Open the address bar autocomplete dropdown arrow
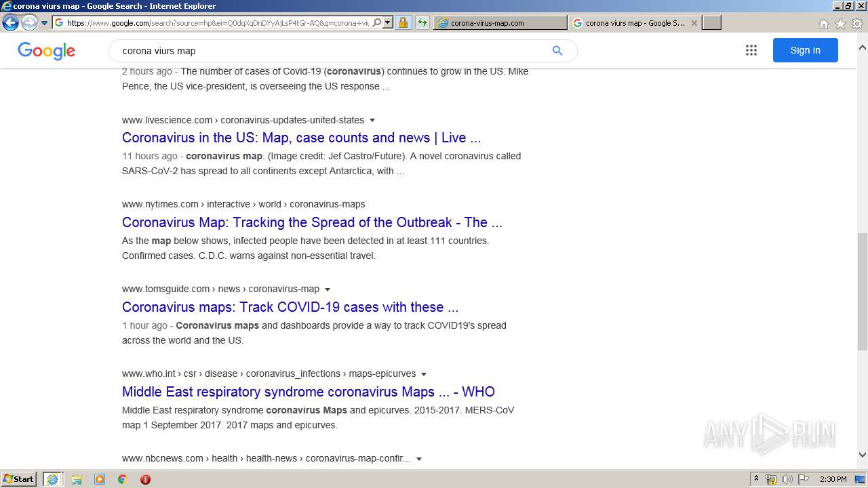 tap(388, 22)
